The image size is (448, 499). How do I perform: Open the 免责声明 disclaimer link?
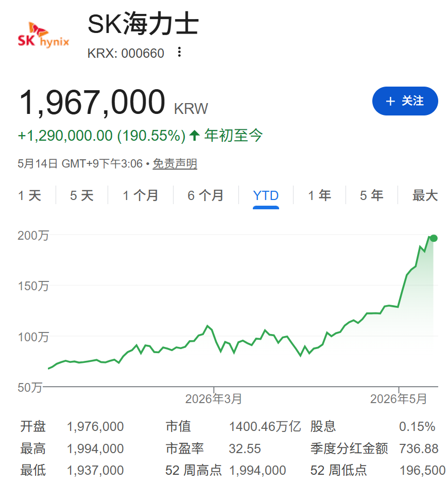pyautogui.click(x=175, y=163)
